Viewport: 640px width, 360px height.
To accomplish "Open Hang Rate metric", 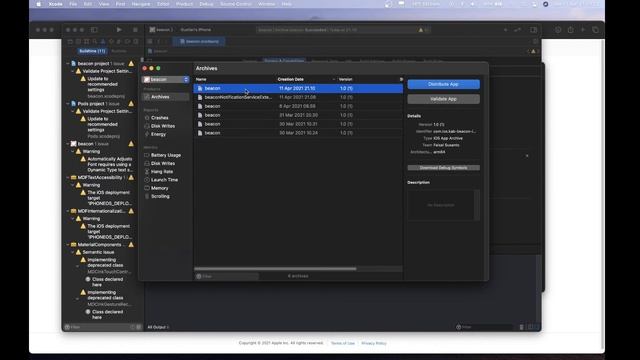I will point(162,171).
